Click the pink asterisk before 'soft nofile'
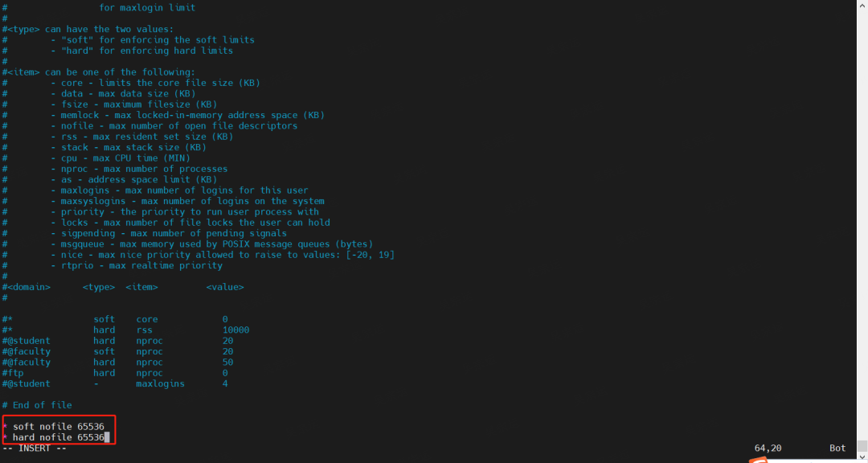The height and width of the screenshot is (463, 868). click(5, 427)
